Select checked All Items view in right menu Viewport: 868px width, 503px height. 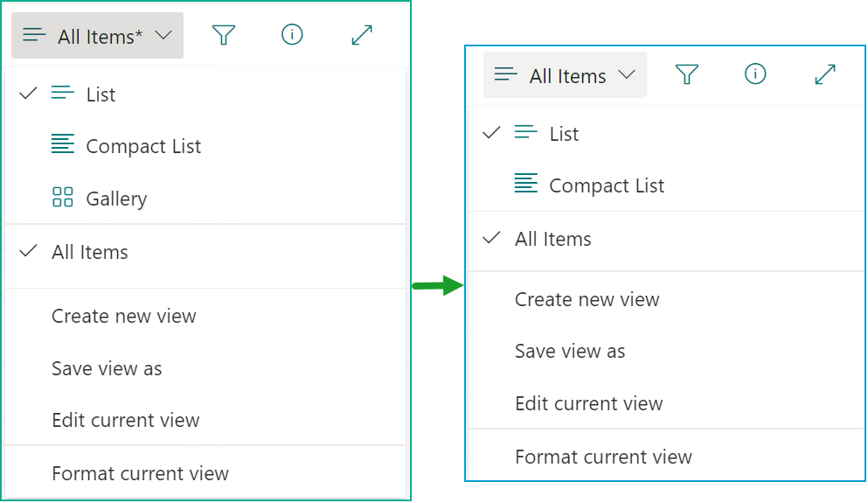coord(666,239)
